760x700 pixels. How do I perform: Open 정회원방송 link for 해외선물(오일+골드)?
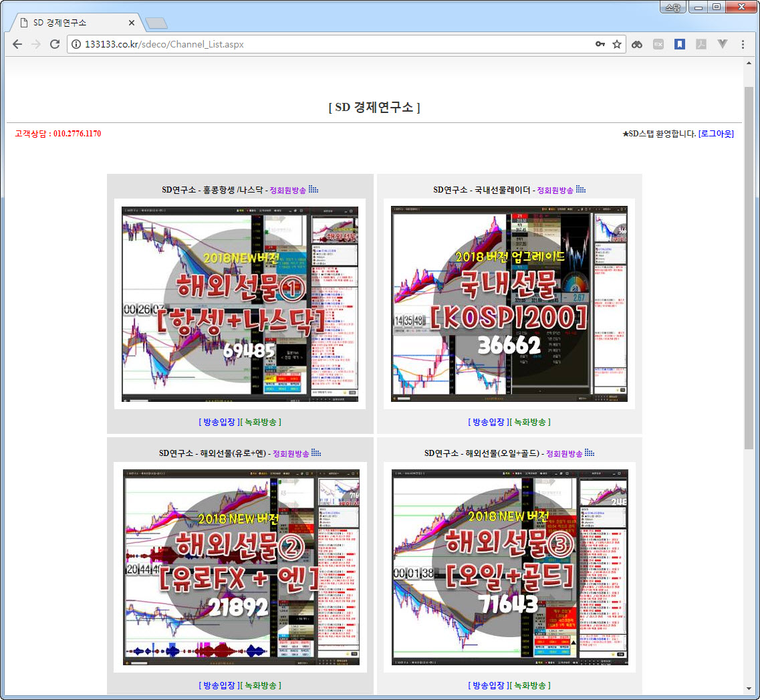(564, 453)
